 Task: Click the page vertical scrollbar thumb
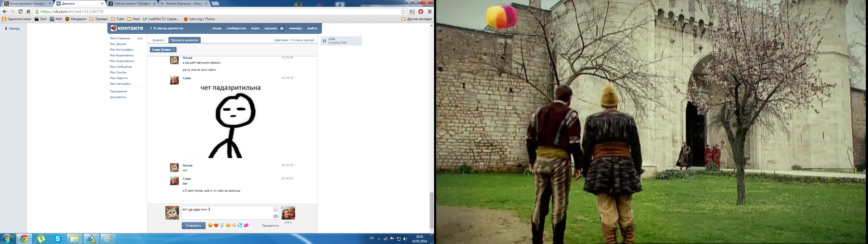(x=432, y=210)
